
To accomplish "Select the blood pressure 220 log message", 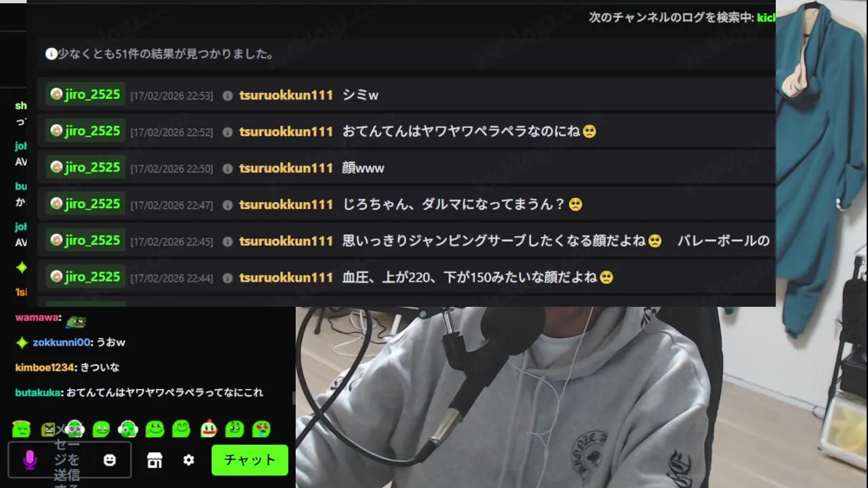I will click(x=478, y=277).
